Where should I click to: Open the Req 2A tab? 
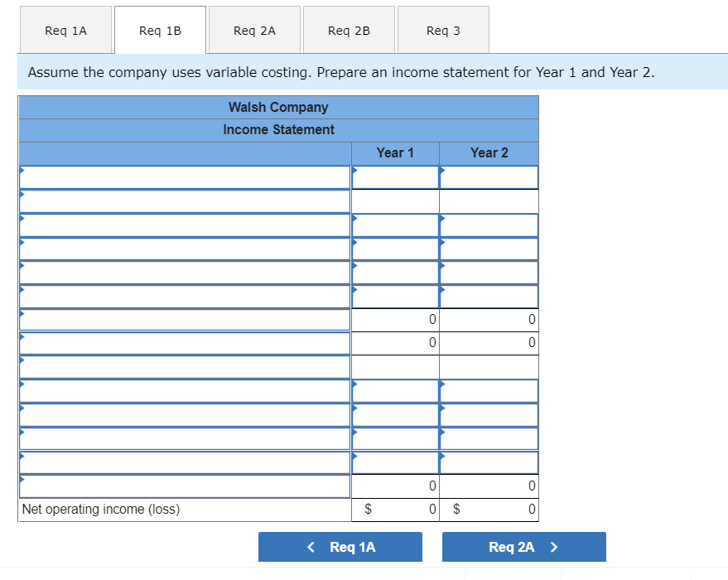point(254,30)
